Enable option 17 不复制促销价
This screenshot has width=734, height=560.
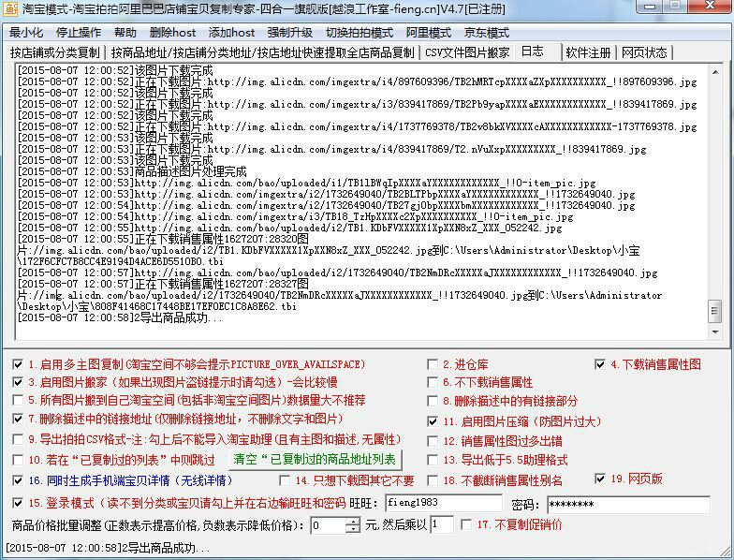pyautogui.click(x=466, y=524)
